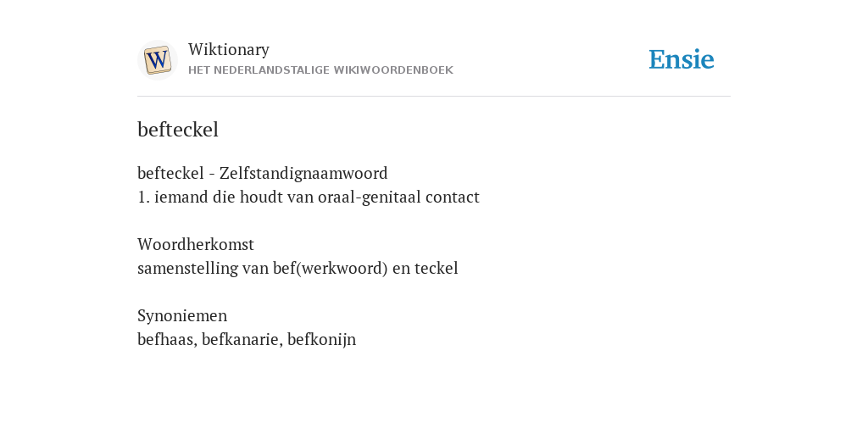Click the synonym befkonijn

tap(321, 340)
